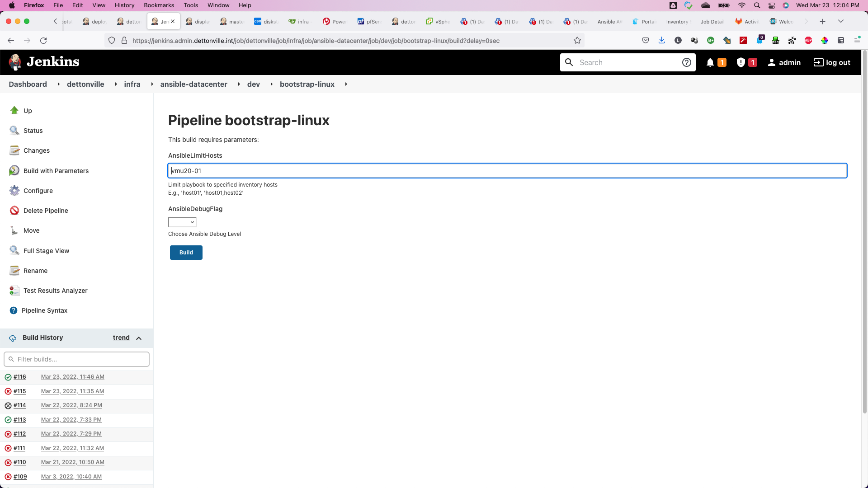
Task: Click the search help question-mark icon
Action: pyautogui.click(x=686, y=63)
